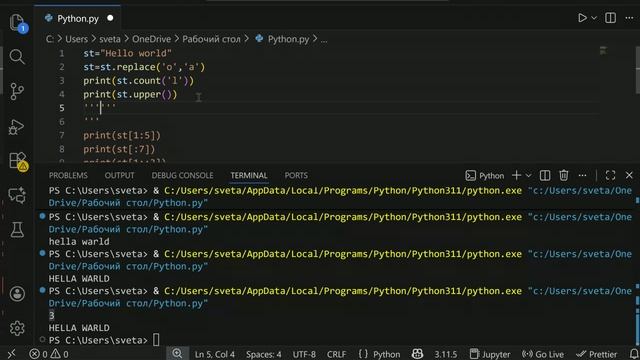
Task: Switch to the PROBLEMS tab
Action: (68, 176)
